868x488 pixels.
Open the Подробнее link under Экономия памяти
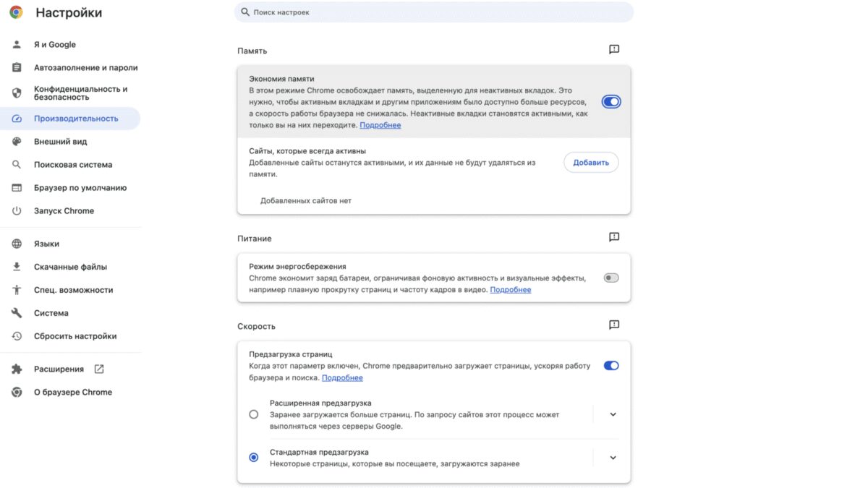pos(380,124)
